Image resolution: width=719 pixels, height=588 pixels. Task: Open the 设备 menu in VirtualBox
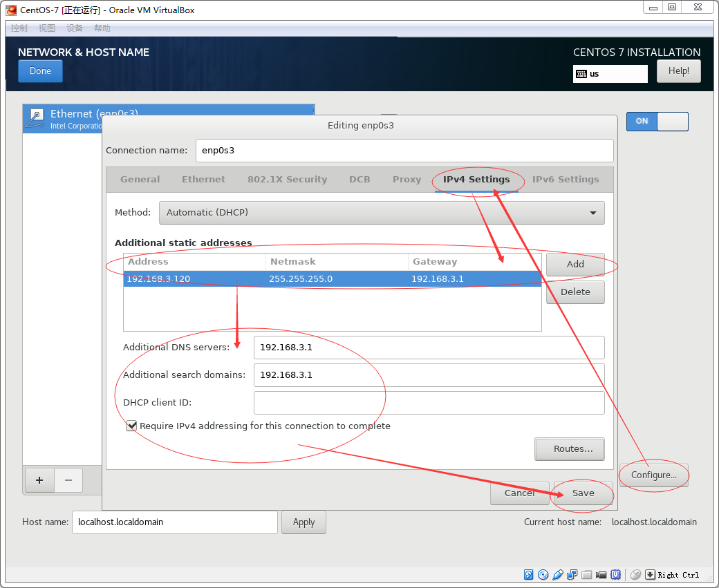pos(75,28)
